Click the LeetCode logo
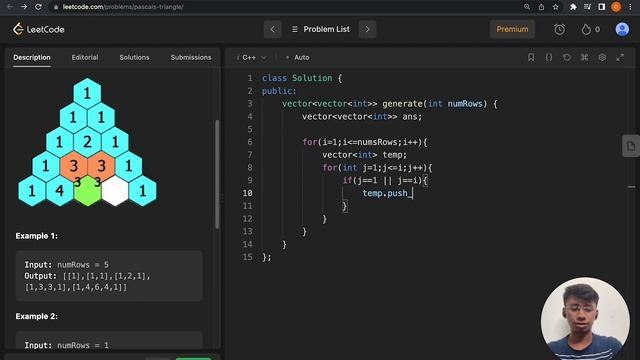The width and height of the screenshot is (640, 360). click(x=38, y=29)
